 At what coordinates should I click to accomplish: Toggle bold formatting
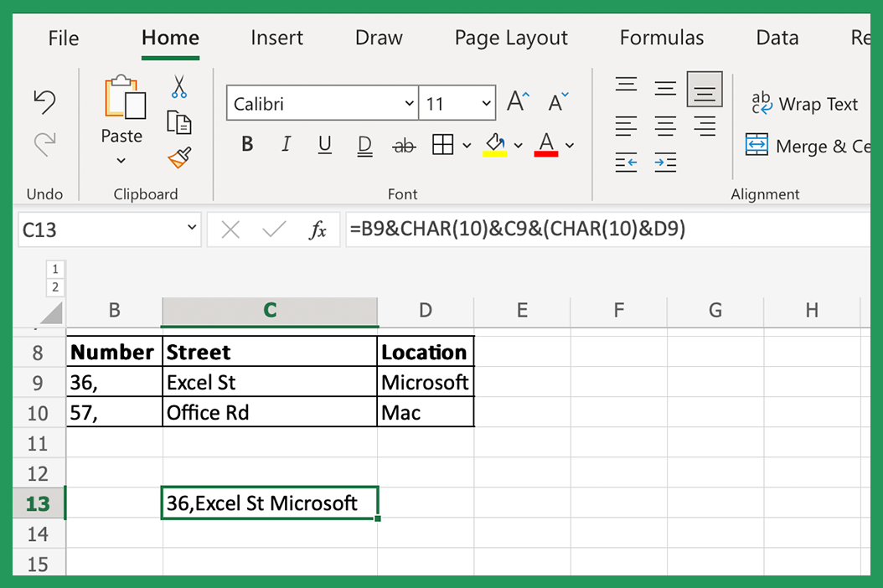[246, 143]
